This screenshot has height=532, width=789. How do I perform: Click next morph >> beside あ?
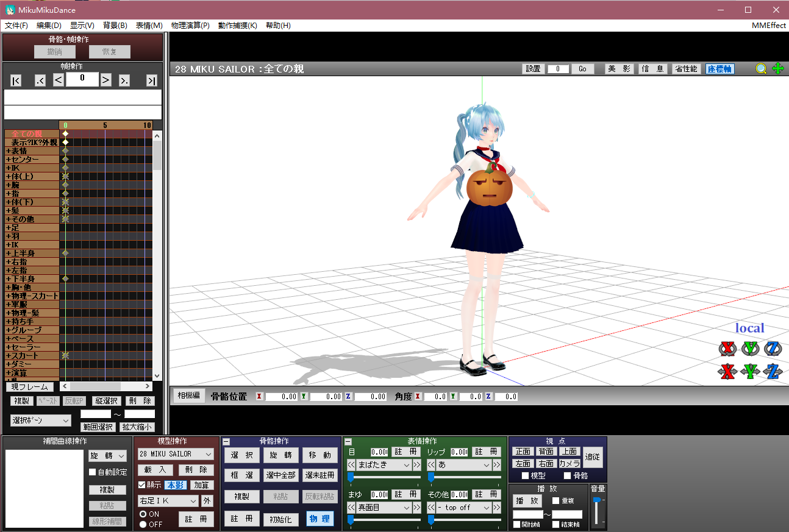point(496,465)
